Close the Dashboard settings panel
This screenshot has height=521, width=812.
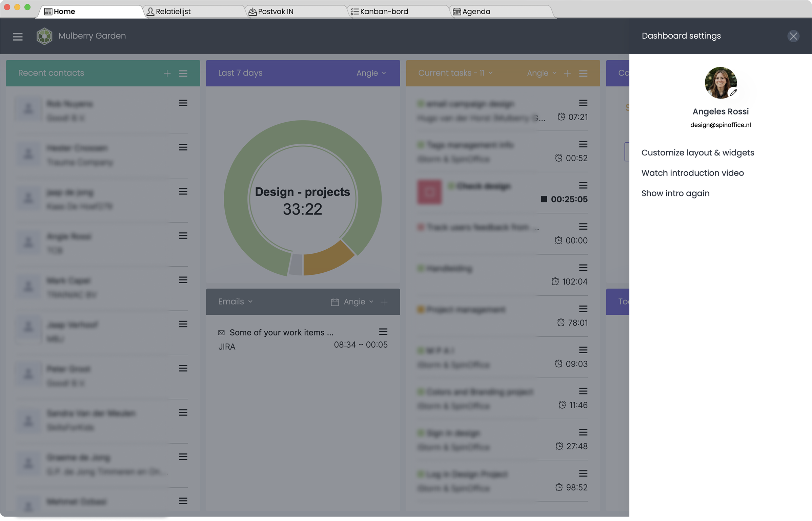pos(793,36)
